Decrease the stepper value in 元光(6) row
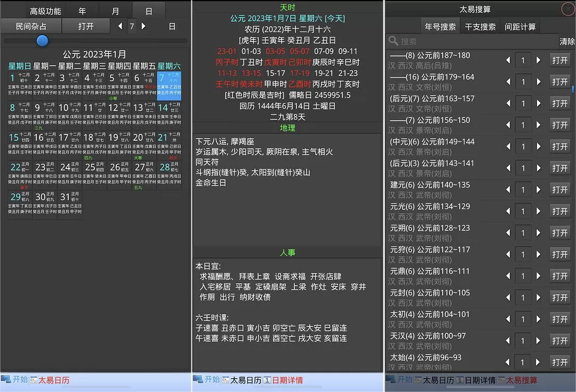The image size is (576, 392). coord(508,211)
